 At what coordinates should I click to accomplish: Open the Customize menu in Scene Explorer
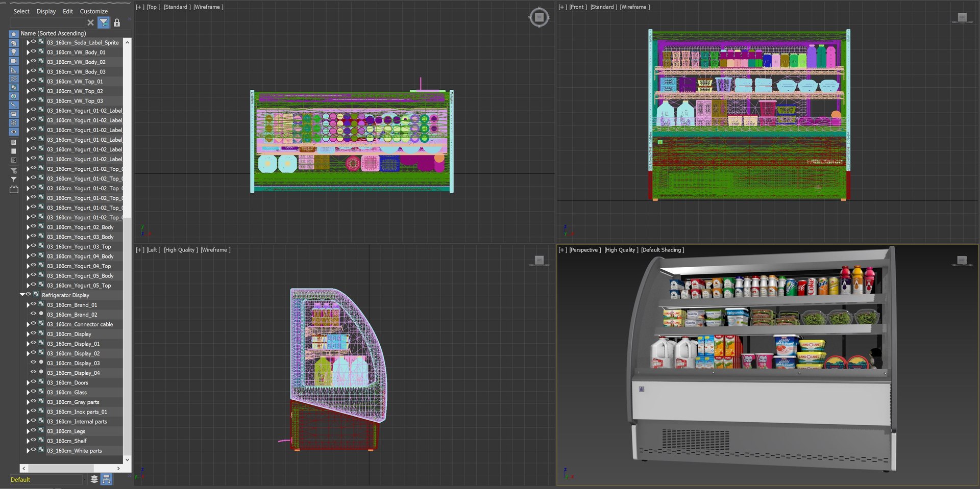point(94,11)
